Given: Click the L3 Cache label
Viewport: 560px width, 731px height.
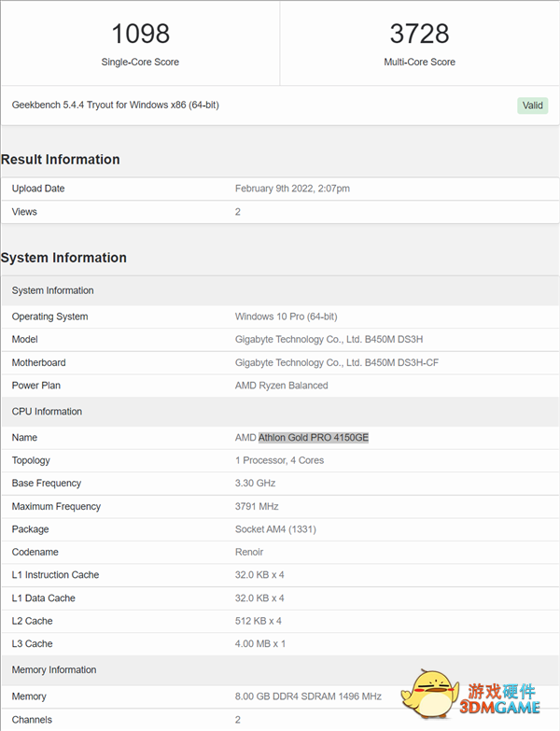Looking at the screenshot, I should (32, 644).
